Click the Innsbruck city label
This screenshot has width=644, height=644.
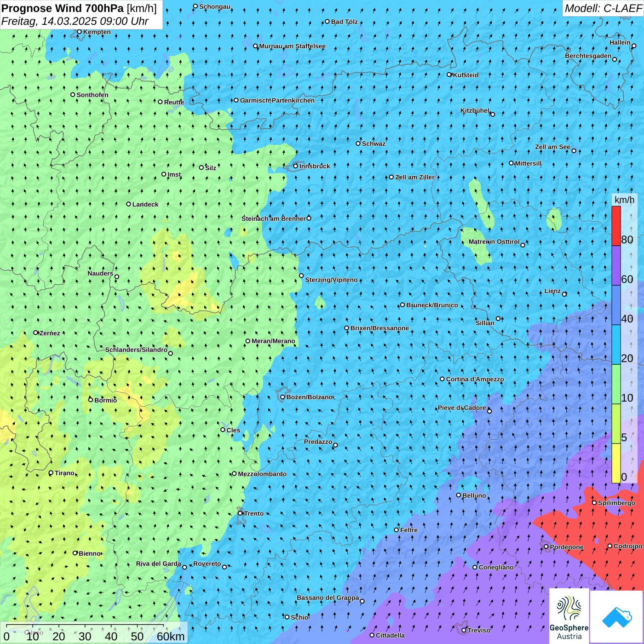click(x=315, y=166)
